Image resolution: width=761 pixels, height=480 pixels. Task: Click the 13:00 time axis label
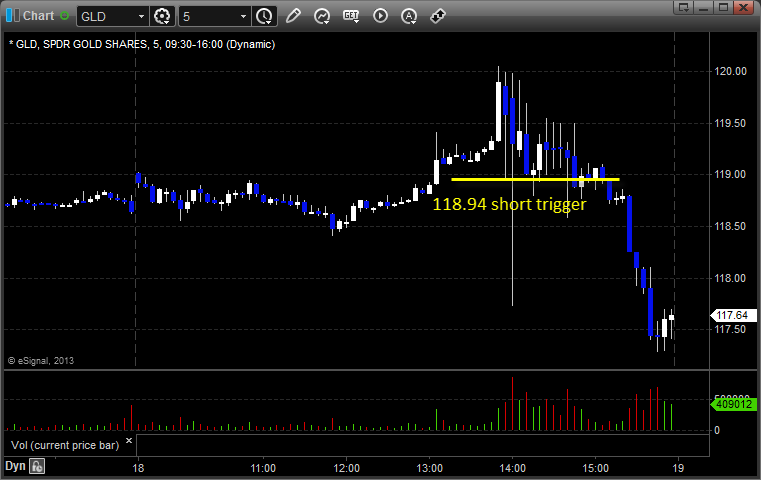(x=430, y=468)
